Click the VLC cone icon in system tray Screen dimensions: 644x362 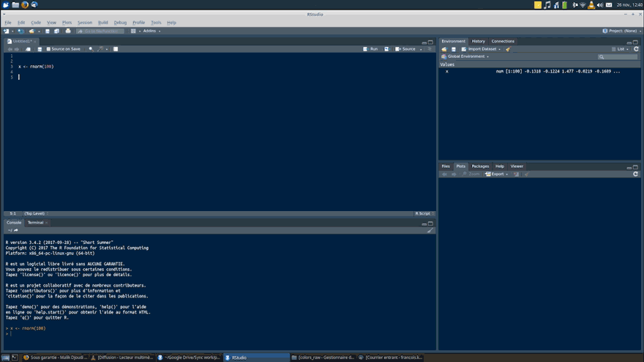591,5
